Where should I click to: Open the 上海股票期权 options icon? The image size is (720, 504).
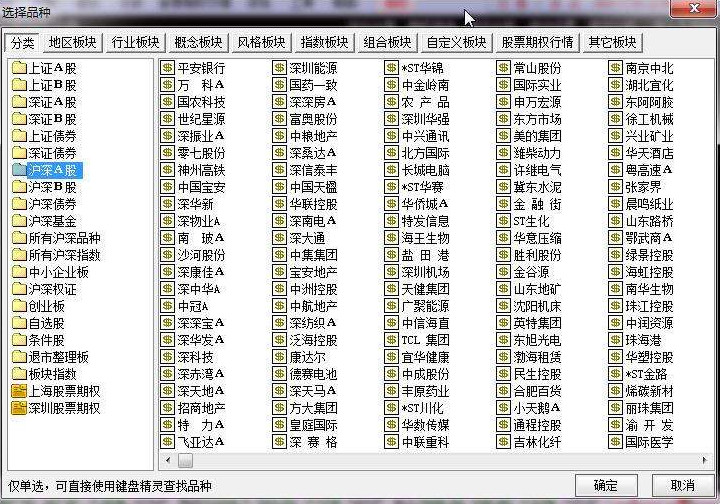(19, 391)
